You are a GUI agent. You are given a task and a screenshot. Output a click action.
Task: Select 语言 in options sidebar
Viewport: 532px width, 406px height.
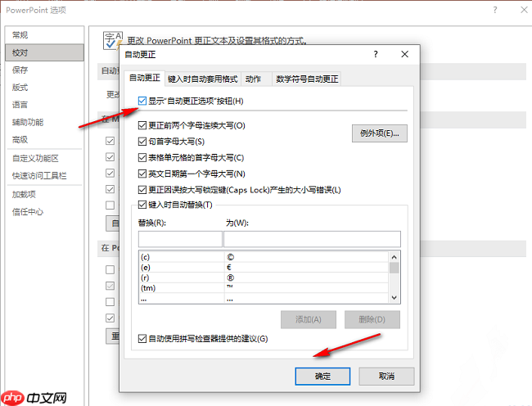44,105
